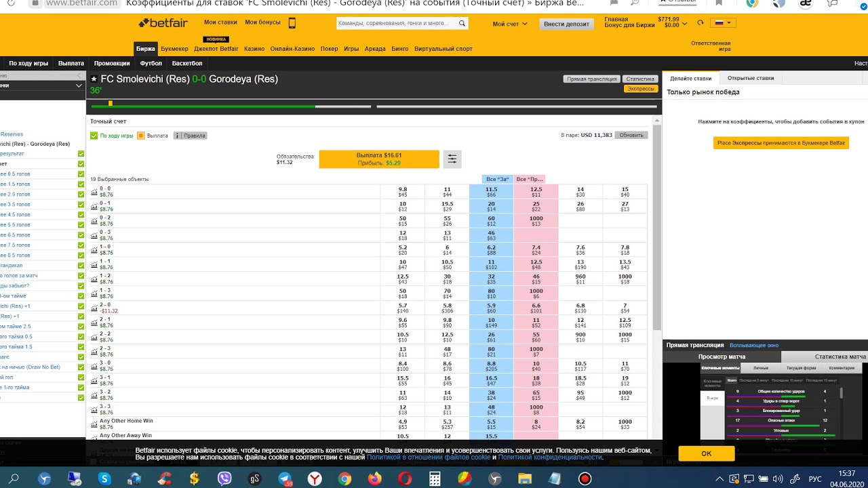Click the red record button in the taskbar
868x488 pixels.
click(585, 479)
